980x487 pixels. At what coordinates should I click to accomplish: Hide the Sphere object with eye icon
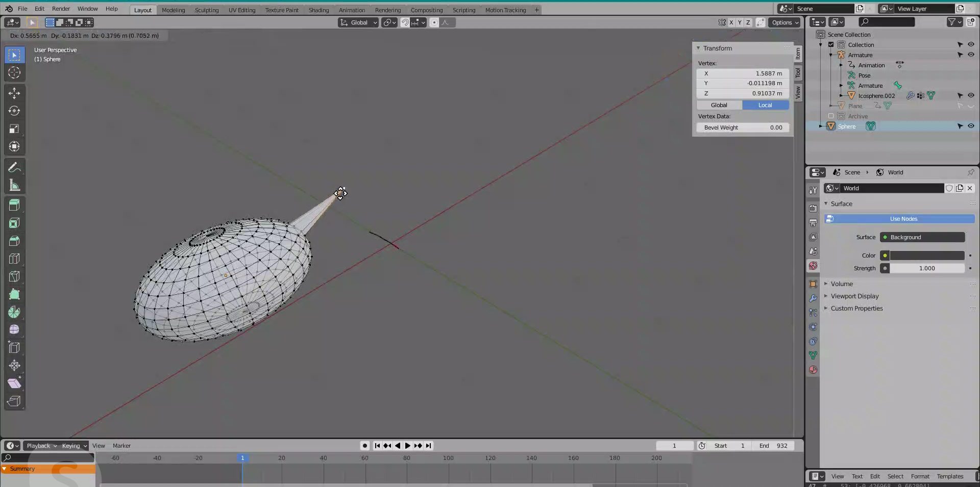[971, 126]
